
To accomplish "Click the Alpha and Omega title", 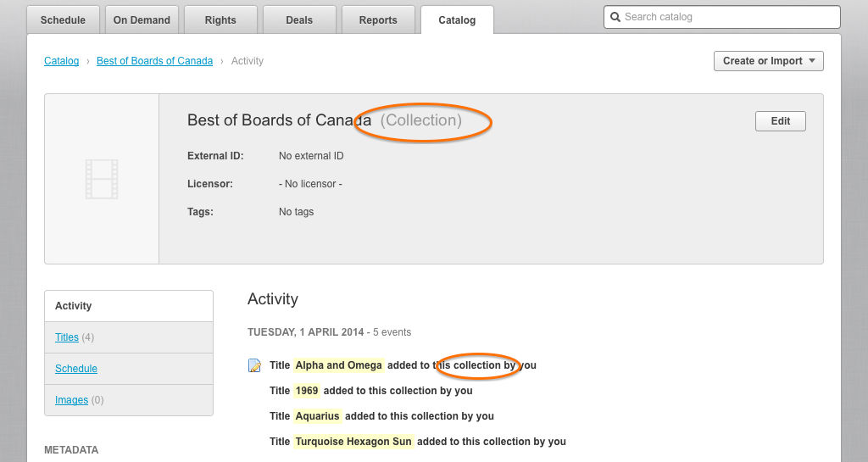I will (x=338, y=365).
